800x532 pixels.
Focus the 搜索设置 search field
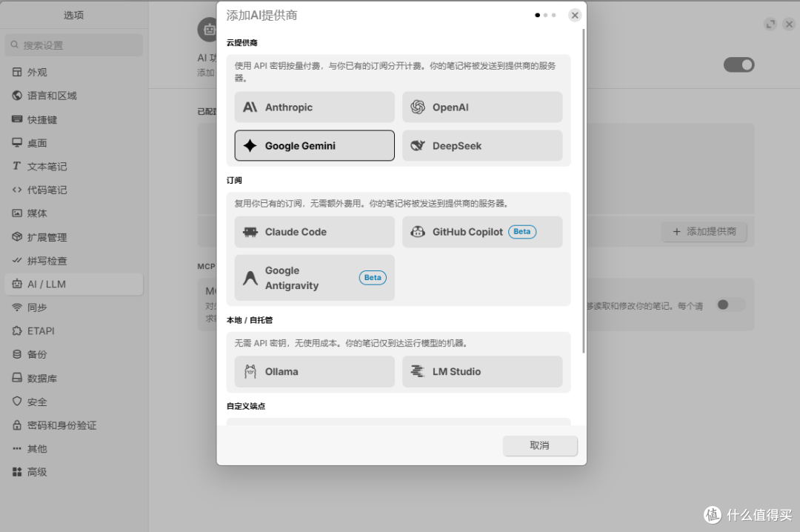74,45
